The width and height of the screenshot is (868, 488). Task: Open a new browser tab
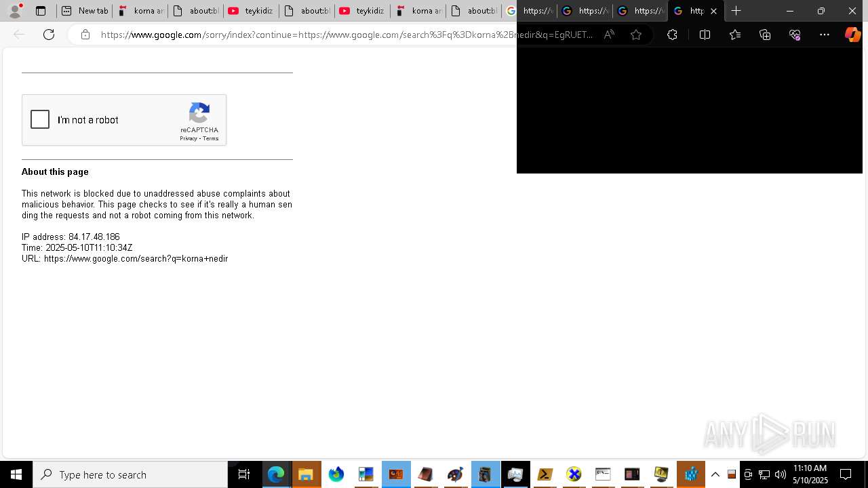(x=736, y=11)
